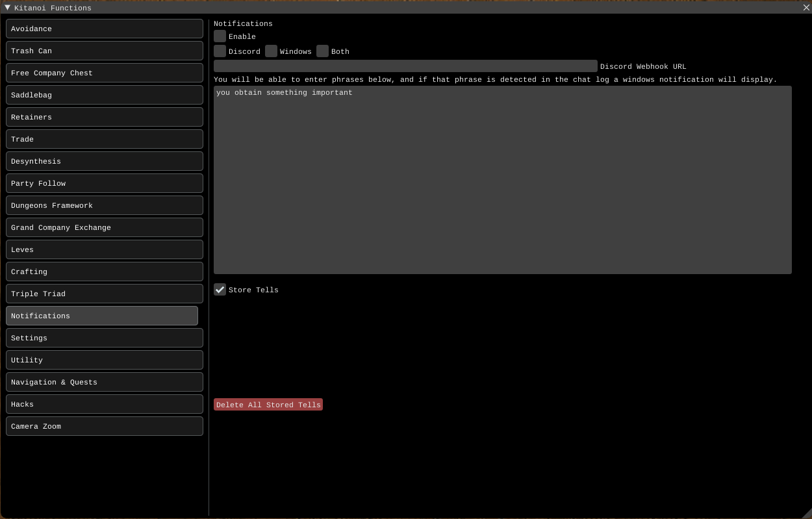Screen dimensions: 812x519
Task: Select the Discord notification option
Action: (220, 51)
